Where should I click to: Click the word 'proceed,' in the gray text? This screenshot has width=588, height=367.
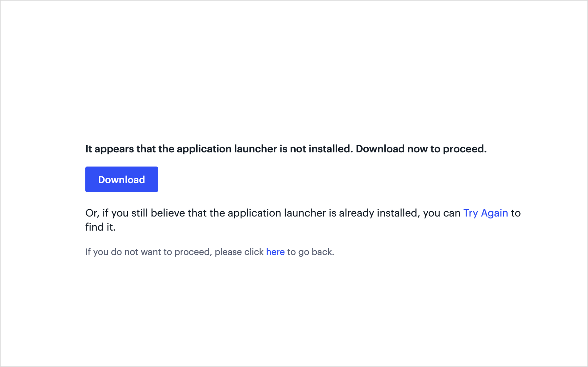point(193,252)
